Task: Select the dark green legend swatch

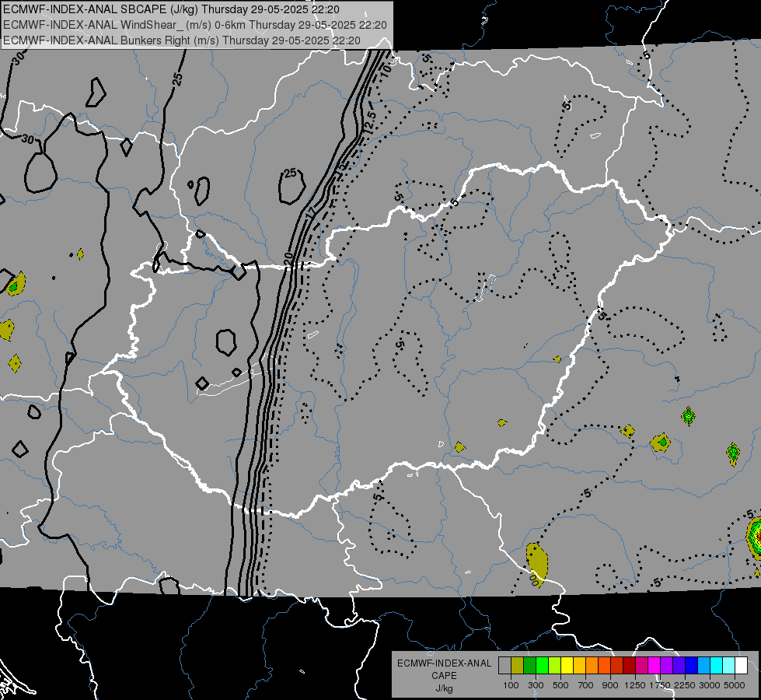Action: pos(529,665)
